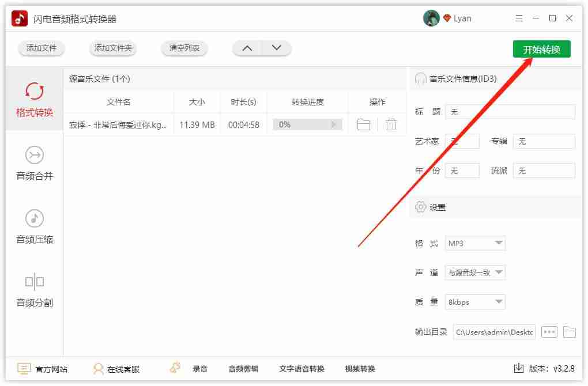This screenshot has width=588, height=386.
Task: Delete the file with the trash icon
Action: click(391, 124)
